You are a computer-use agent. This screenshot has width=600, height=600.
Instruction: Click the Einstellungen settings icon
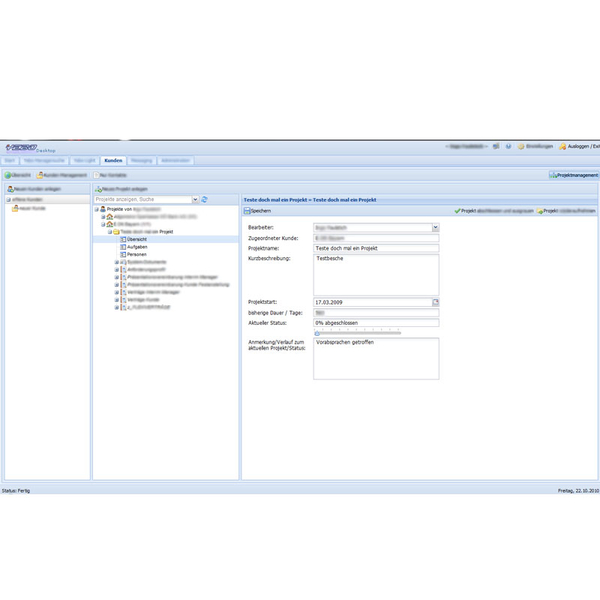pos(520,146)
